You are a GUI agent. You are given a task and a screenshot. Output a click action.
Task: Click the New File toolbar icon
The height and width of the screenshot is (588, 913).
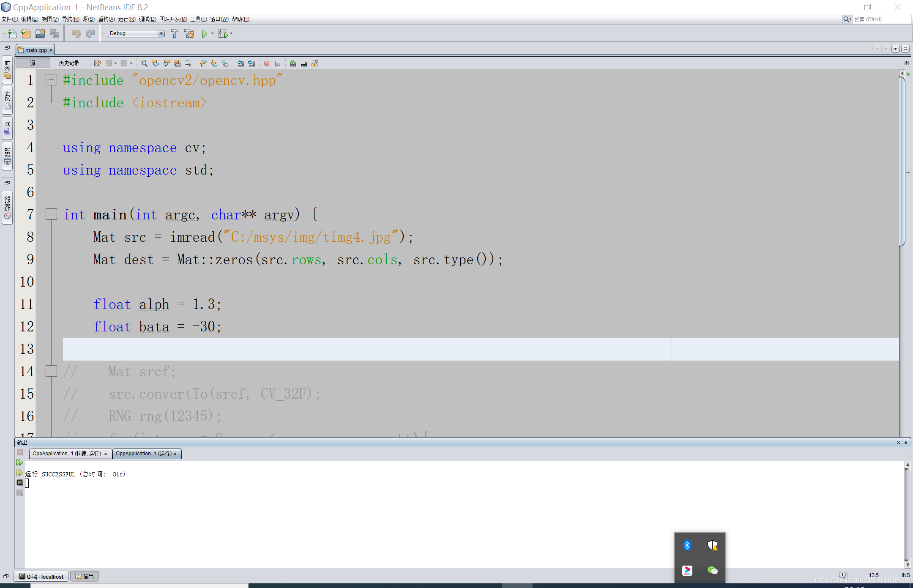pos(12,33)
